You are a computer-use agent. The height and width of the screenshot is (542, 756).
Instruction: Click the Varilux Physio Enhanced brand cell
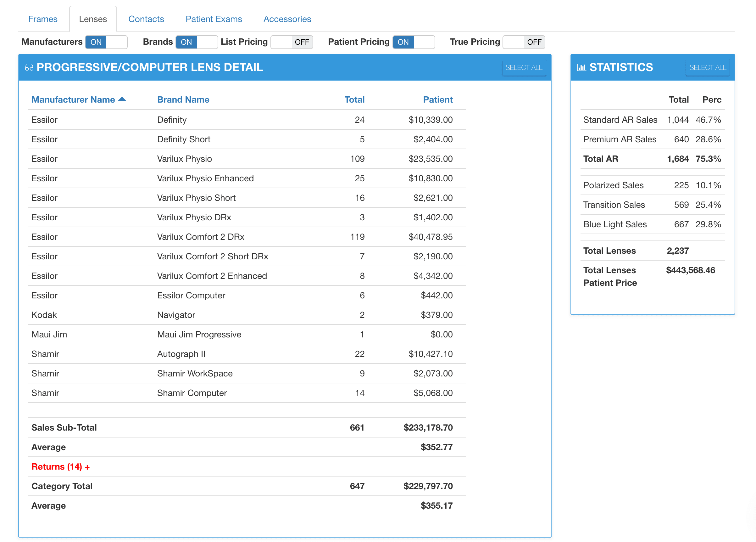(205, 178)
